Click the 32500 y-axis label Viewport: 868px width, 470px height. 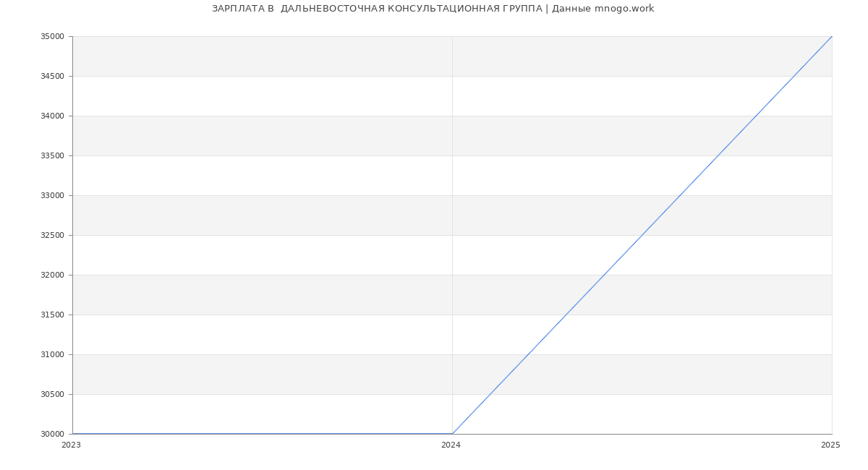pyautogui.click(x=52, y=235)
